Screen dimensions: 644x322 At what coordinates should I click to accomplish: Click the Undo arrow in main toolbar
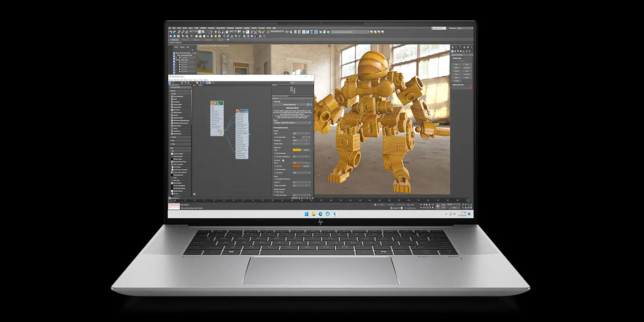[170, 32]
